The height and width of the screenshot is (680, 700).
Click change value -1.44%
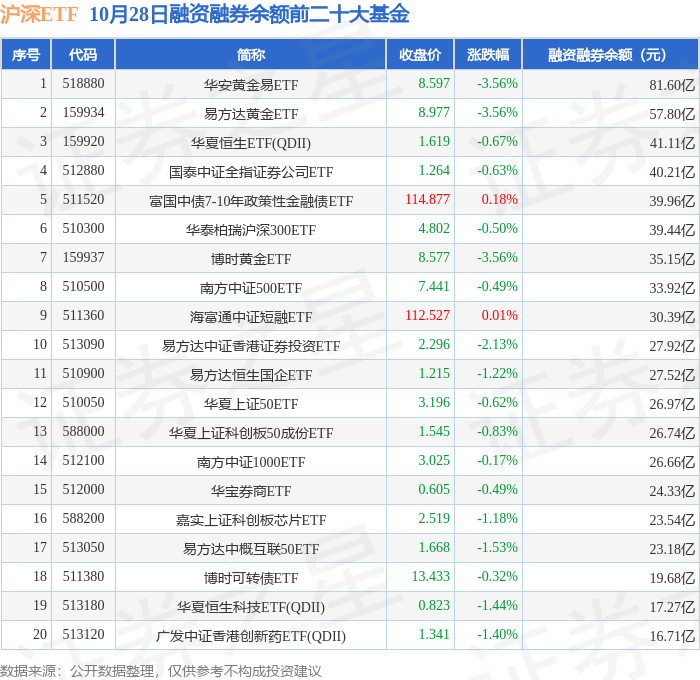[x=497, y=606]
